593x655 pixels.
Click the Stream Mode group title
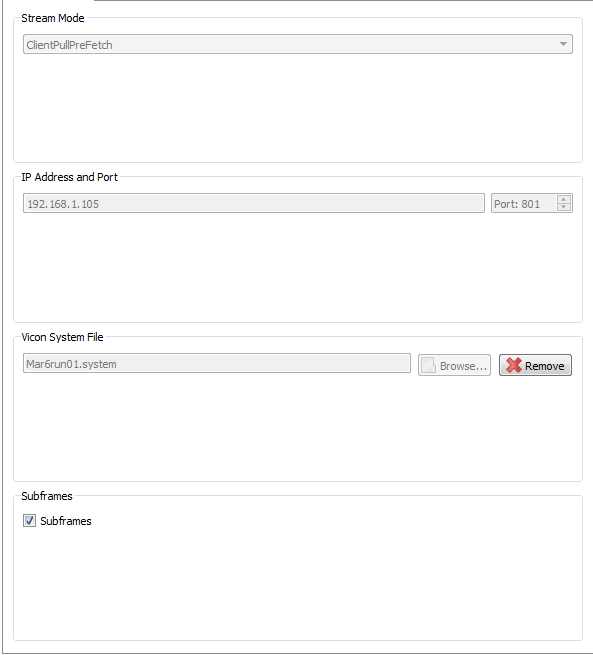tap(53, 18)
